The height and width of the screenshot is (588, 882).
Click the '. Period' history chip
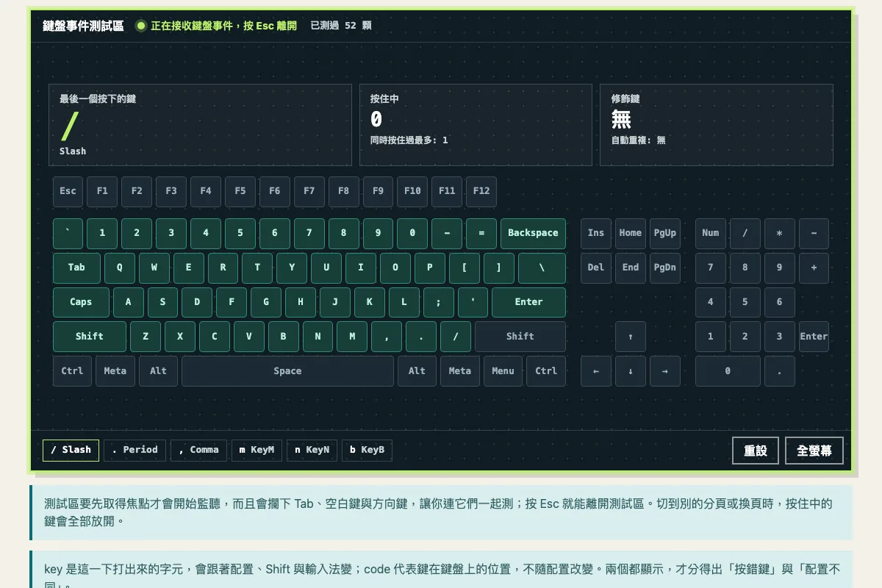pos(135,451)
